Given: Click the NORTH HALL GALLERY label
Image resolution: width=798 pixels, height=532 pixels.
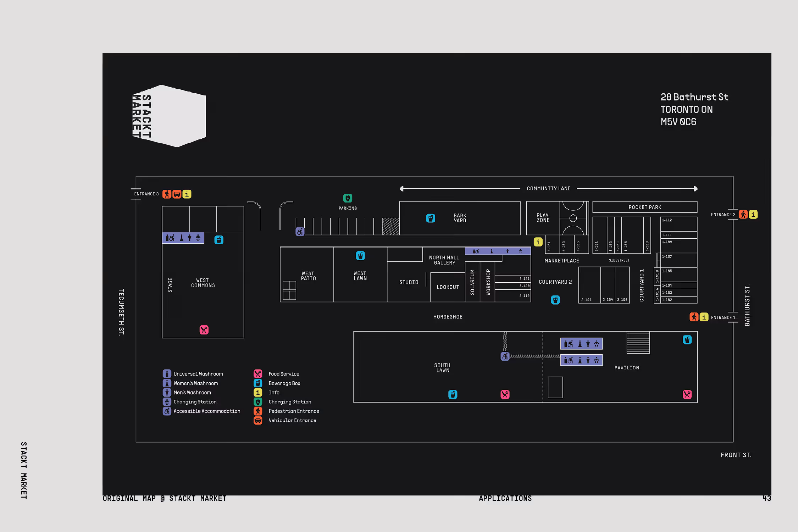Looking at the screenshot, I should pyautogui.click(x=444, y=260).
